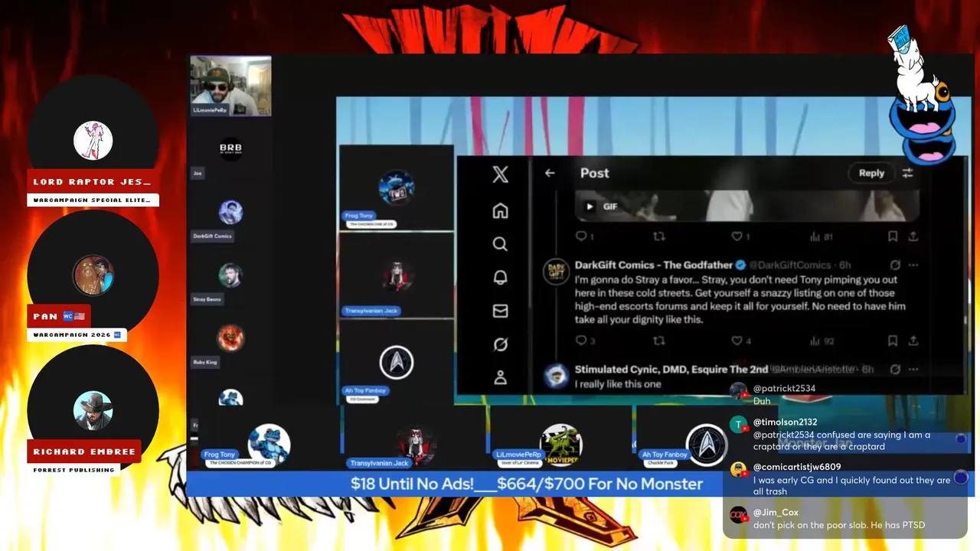Click the @timolson2132 chat username

pos(785,422)
